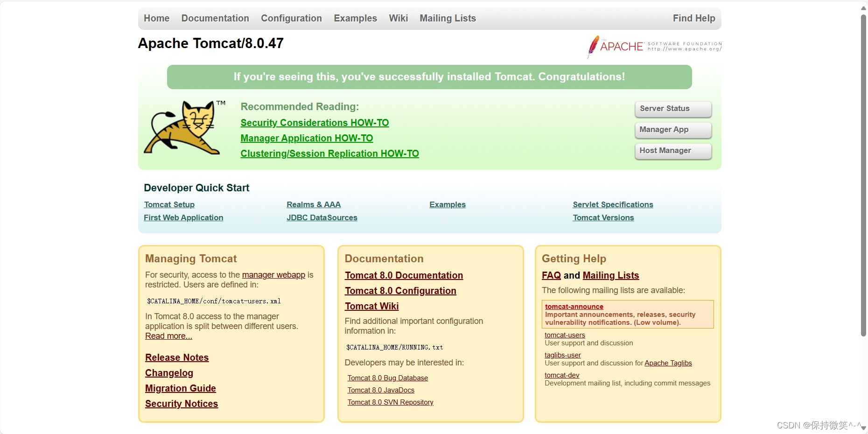Open Tomcat 8.0 Documentation link
Image resolution: width=868 pixels, height=434 pixels.
pos(404,275)
